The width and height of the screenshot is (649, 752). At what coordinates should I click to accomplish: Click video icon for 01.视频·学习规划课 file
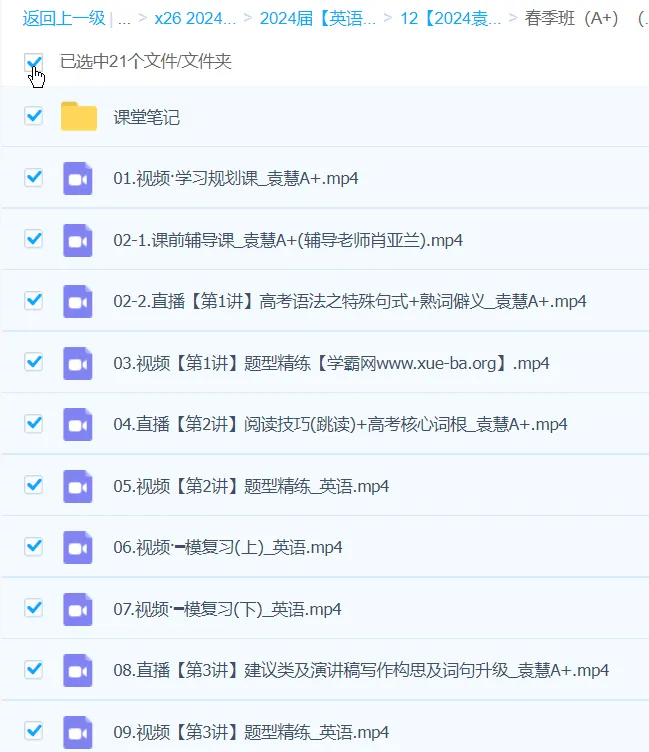point(78,178)
